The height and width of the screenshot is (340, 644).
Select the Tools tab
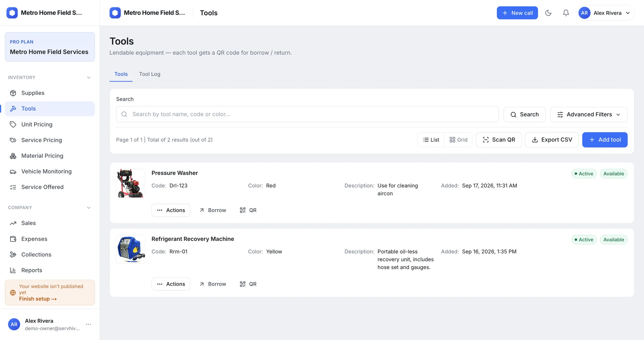click(121, 74)
